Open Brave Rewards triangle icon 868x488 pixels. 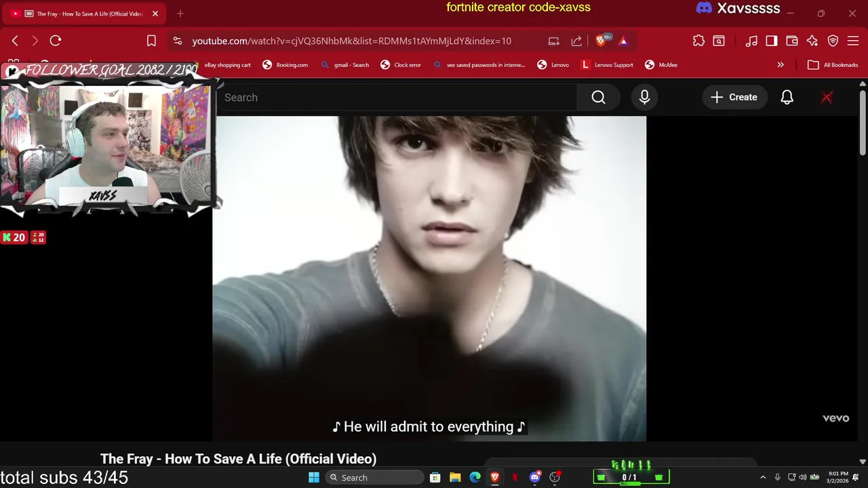[x=623, y=41]
